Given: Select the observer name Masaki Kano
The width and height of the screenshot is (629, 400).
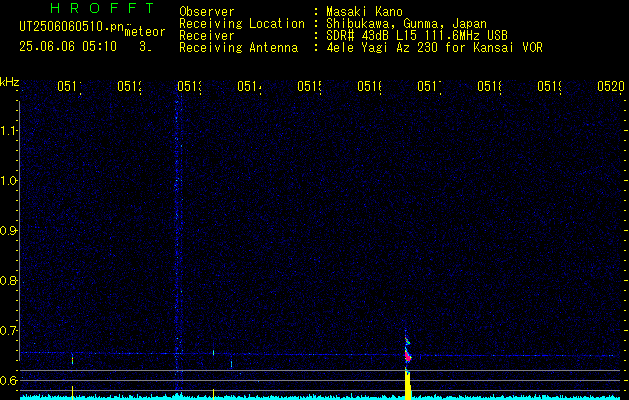Looking at the screenshot, I should click(364, 12).
